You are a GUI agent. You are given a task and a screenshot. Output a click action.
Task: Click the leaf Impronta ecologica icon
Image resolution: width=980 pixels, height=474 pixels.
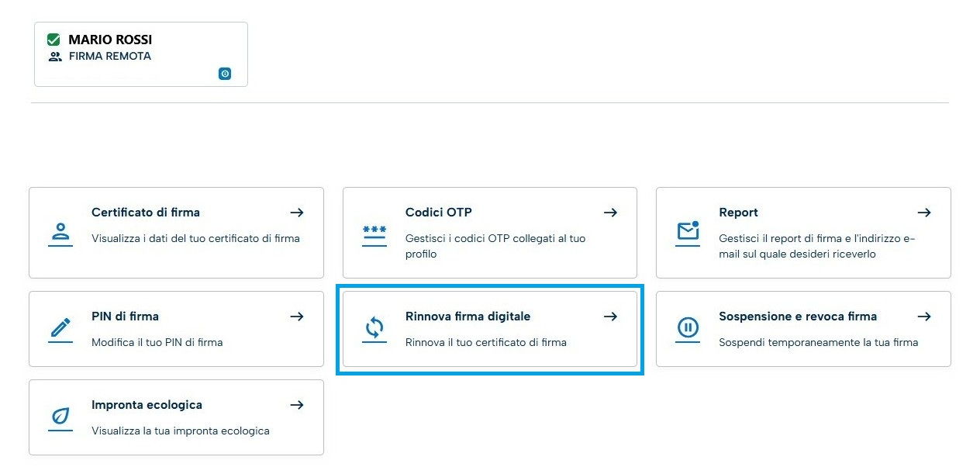[60, 417]
